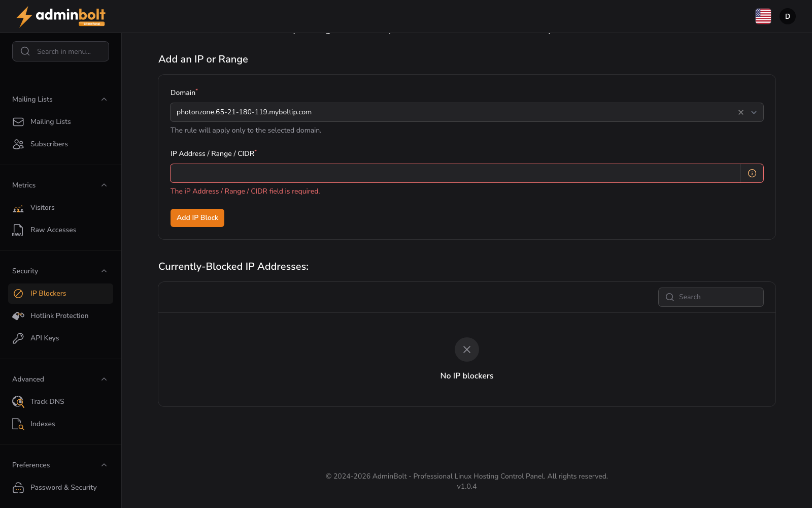Open the US flag language selector
Viewport: 812px width, 508px height.
tap(763, 16)
